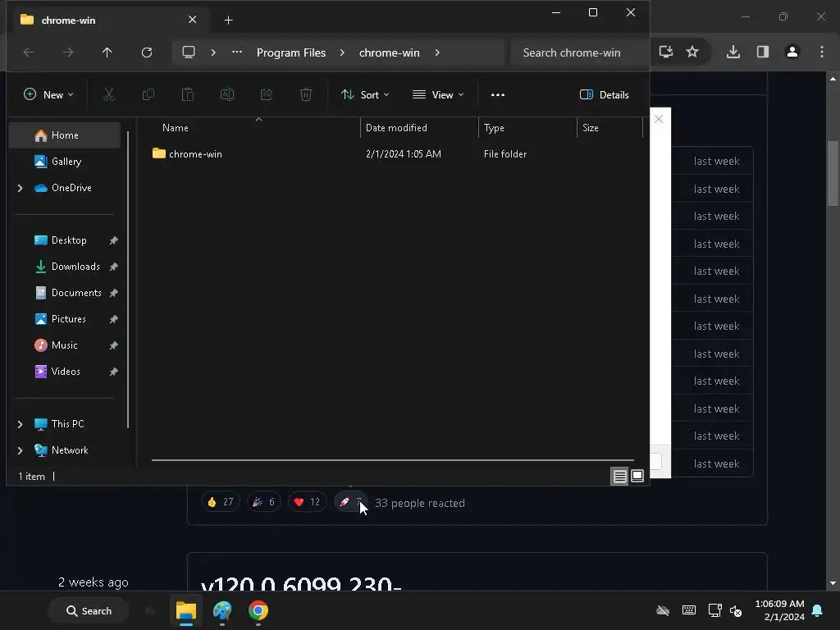Add a new File Explorer tab
Screen dimensions: 840x630
[x=228, y=21]
